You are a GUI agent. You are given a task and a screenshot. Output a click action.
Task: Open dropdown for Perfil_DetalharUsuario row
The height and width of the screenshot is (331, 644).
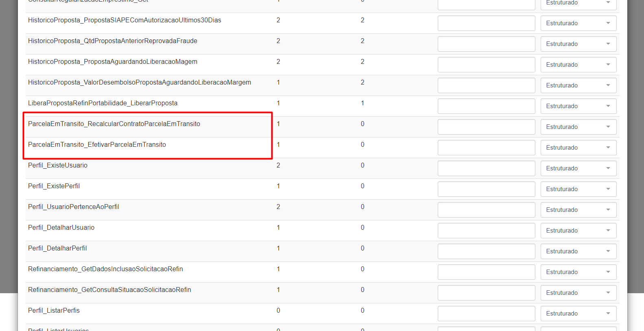578,231
